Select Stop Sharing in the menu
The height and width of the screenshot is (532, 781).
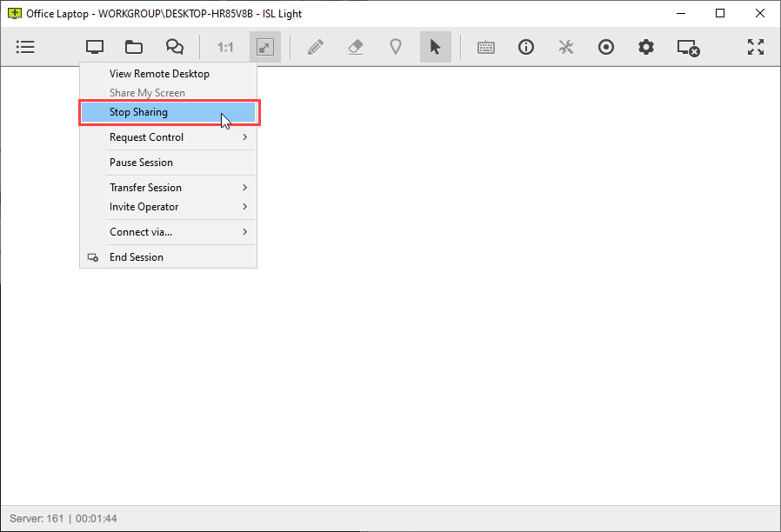point(169,112)
